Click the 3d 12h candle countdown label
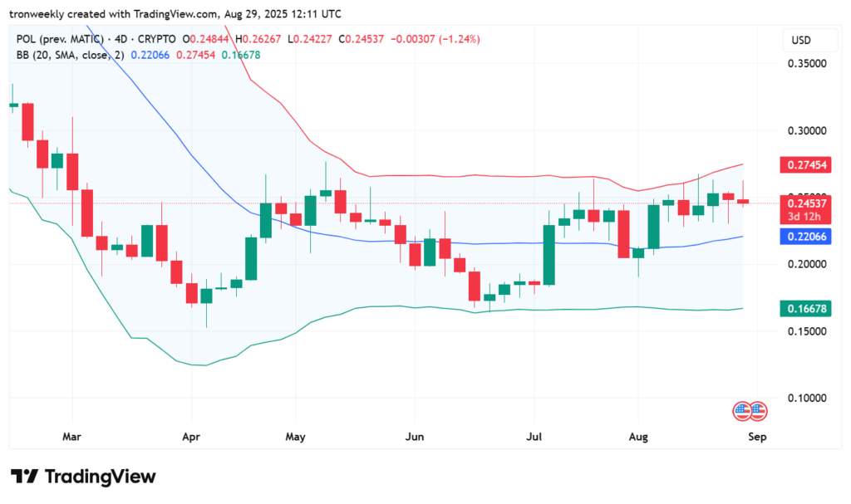The height and width of the screenshot is (504, 851). [x=804, y=217]
